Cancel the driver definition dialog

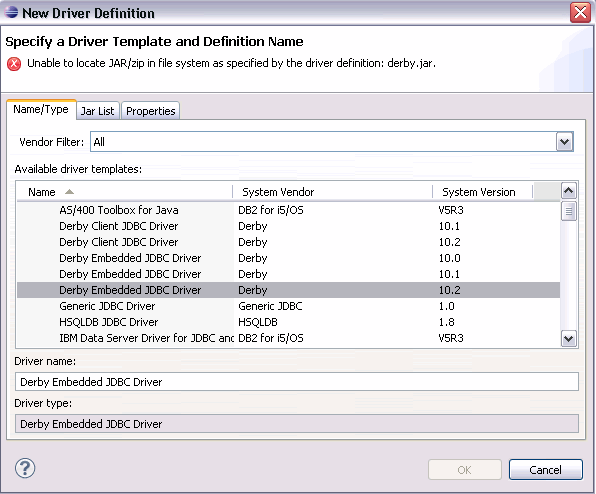(x=545, y=470)
